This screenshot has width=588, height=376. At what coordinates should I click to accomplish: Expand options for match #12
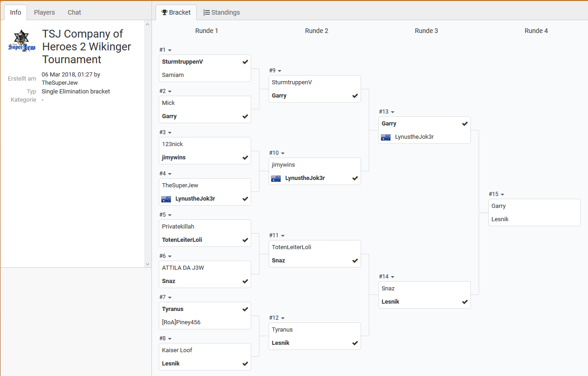coord(283,318)
